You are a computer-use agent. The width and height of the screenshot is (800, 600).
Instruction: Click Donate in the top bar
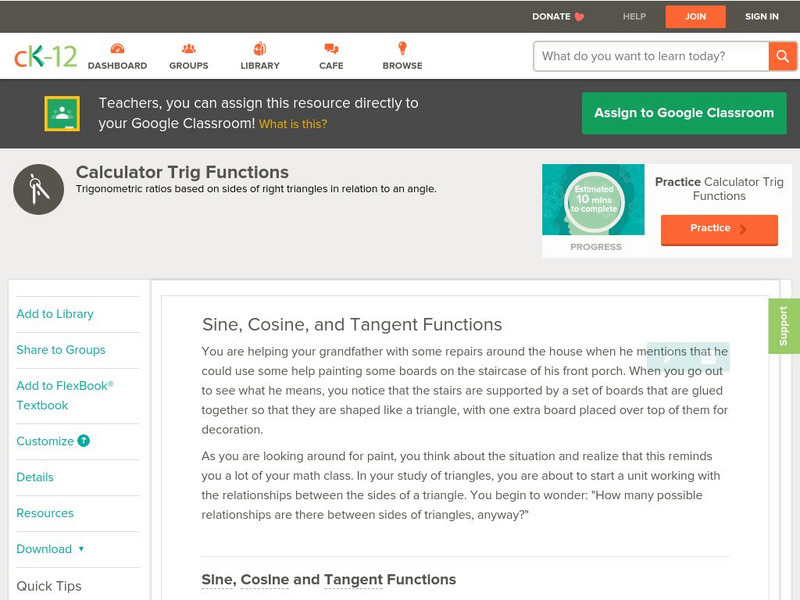558,16
